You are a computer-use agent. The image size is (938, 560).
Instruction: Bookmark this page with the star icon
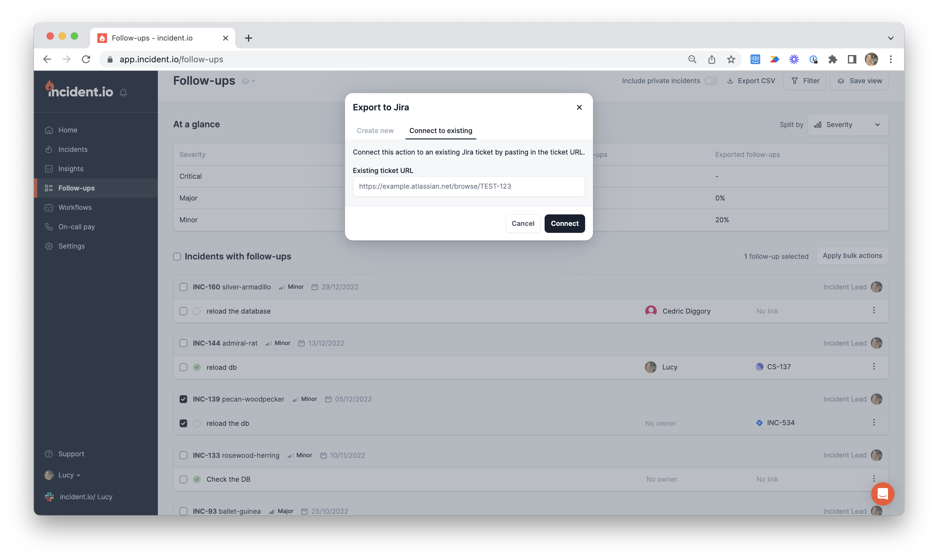(x=731, y=59)
